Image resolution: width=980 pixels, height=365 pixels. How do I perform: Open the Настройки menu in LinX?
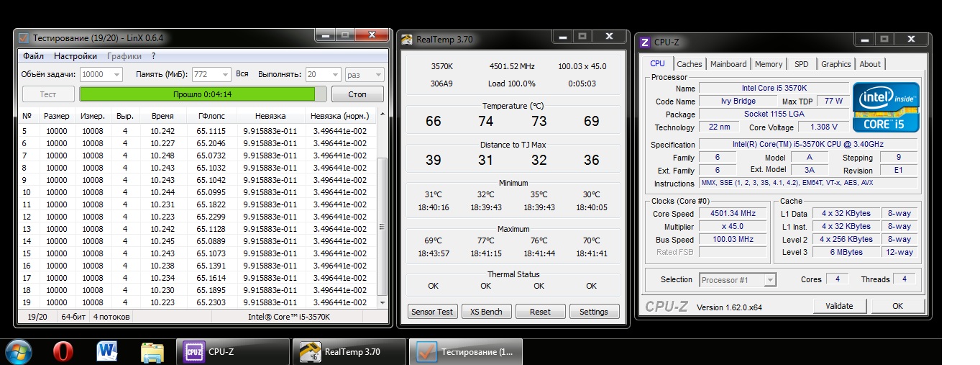pyautogui.click(x=75, y=56)
